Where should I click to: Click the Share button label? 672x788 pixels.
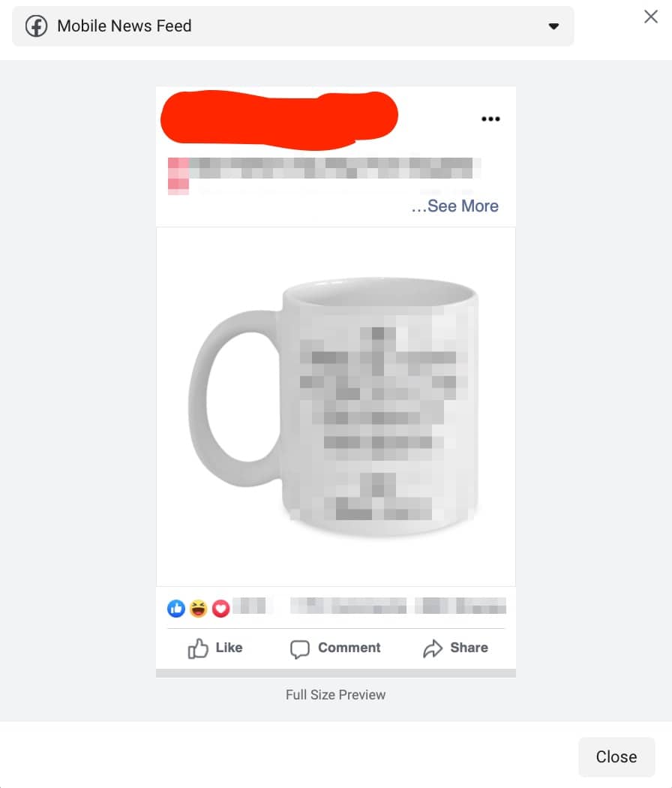click(x=469, y=647)
